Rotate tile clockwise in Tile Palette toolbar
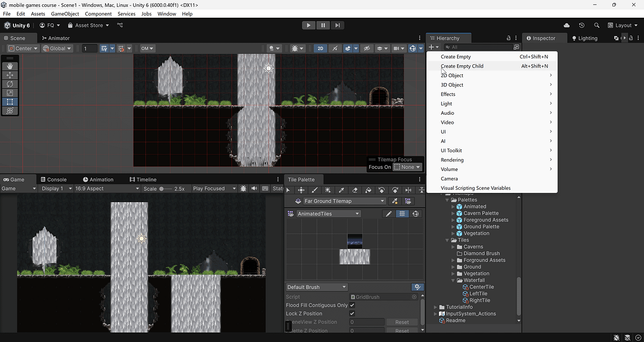The height and width of the screenshot is (342, 644). (x=395, y=190)
